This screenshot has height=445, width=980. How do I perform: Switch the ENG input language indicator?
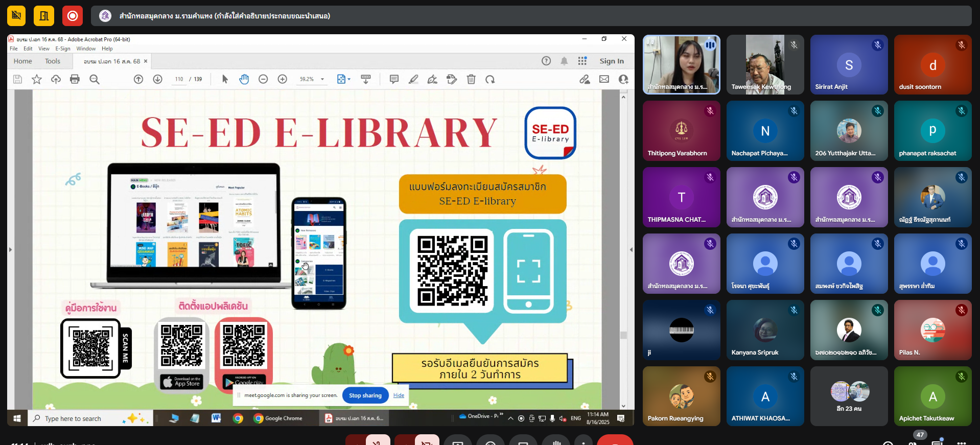576,418
